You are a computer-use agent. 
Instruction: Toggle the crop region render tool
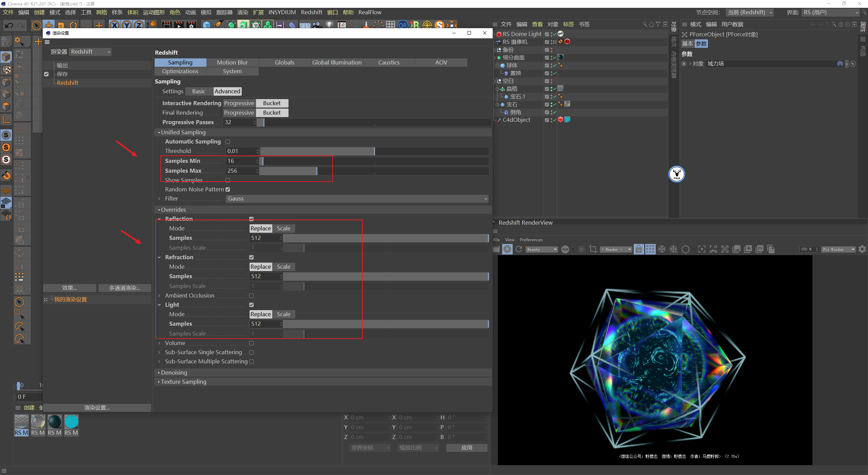(593, 249)
